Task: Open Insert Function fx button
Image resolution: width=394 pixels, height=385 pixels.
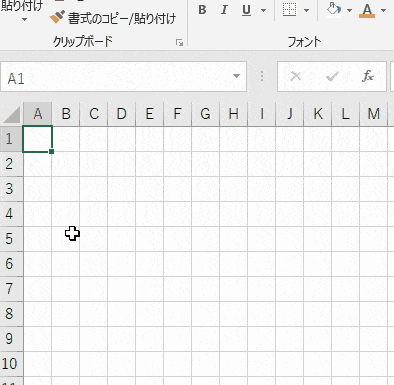Action: coord(368,76)
